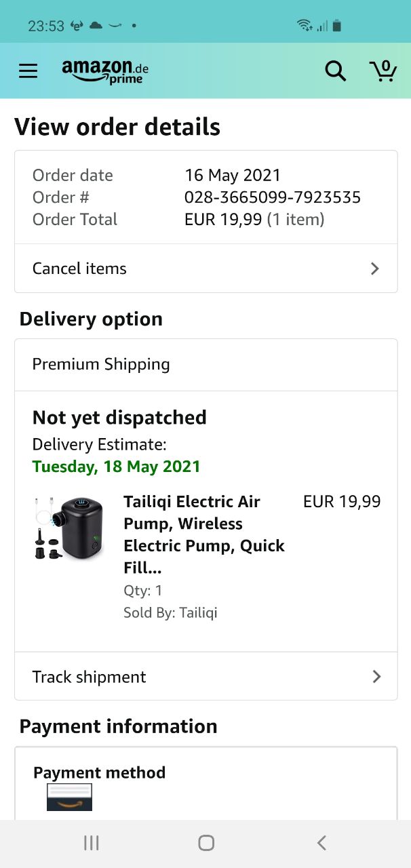This screenshot has width=411, height=868.
Task: Open the hamburger navigation menu
Action: tap(28, 71)
